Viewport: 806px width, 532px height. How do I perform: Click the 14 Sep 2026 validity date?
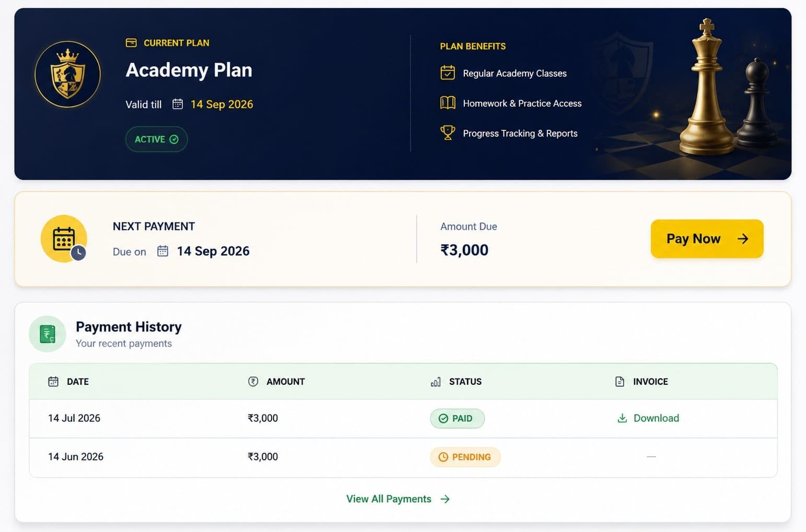(x=221, y=104)
